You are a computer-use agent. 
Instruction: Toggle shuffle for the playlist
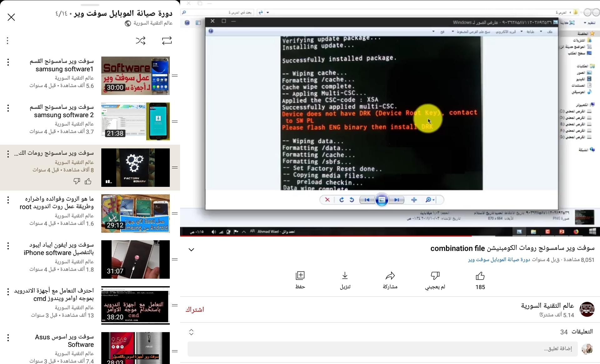141,41
